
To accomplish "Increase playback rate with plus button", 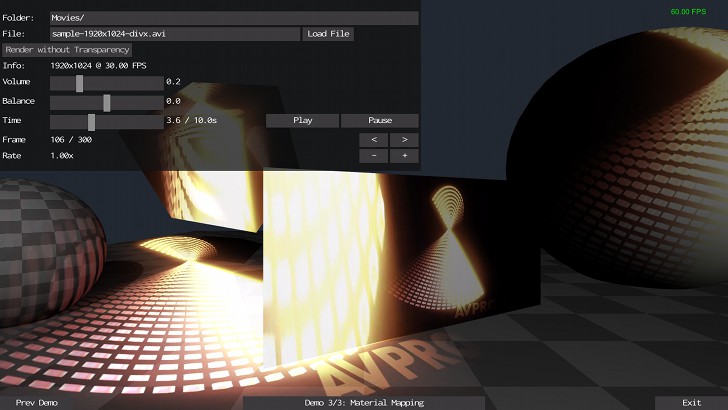I will [404, 156].
